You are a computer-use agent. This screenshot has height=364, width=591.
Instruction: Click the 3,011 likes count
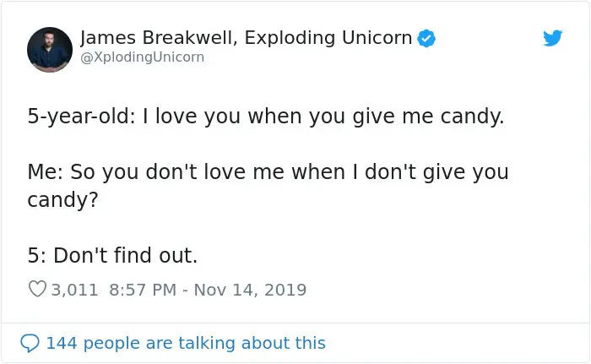tap(75, 290)
